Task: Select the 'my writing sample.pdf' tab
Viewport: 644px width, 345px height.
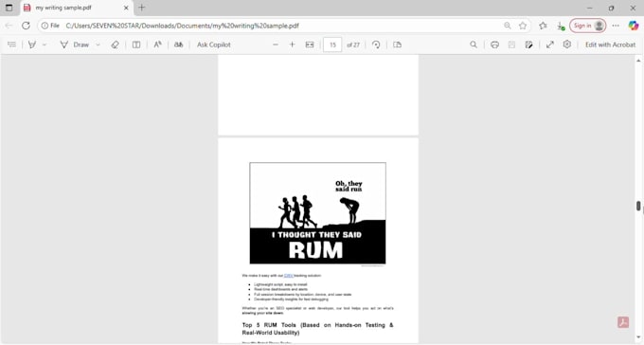Action: pyautogui.click(x=77, y=8)
